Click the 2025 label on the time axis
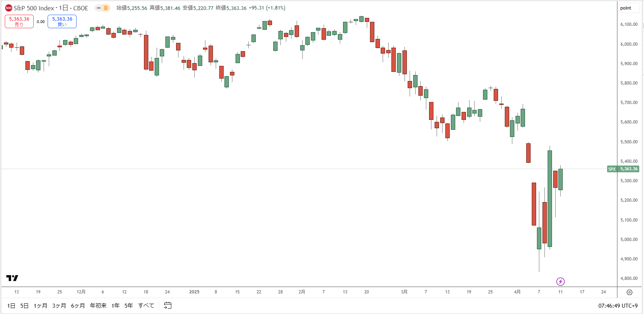 tap(194, 292)
